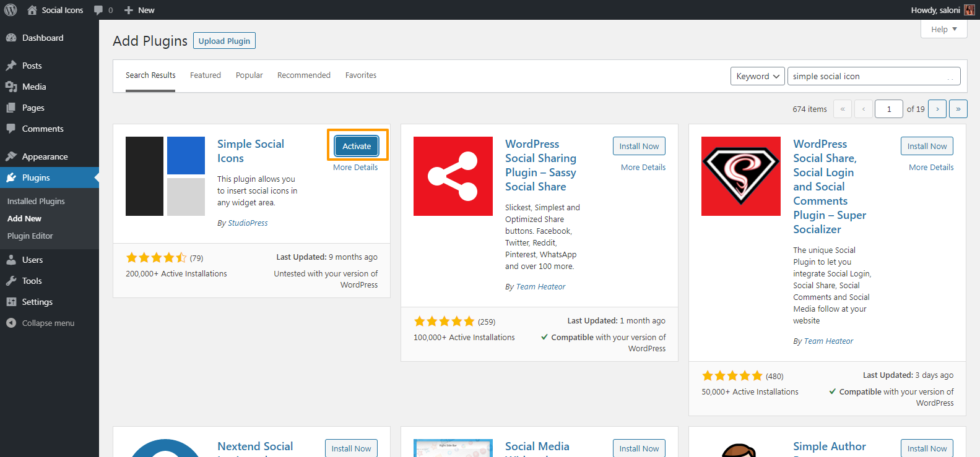Click the Dashboard gauge icon

point(11,38)
